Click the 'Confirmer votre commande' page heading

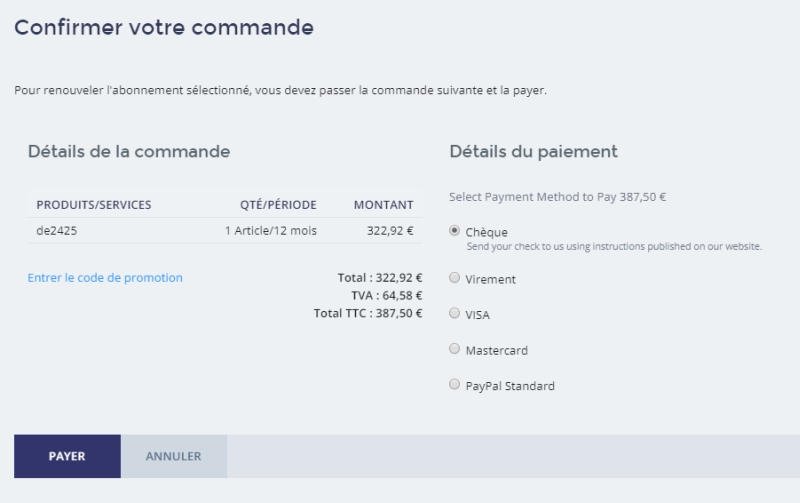(164, 28)
